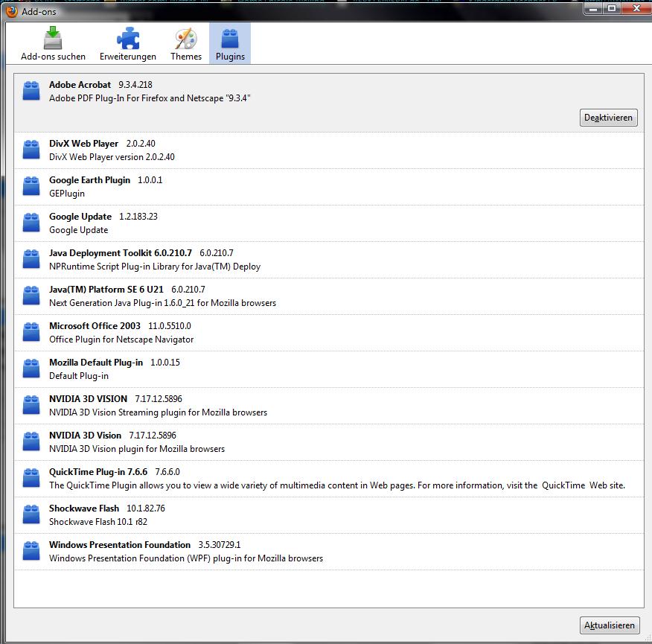Viewport: 652px width, 644px height.
Task: Select the 'NVIDIA 3D VISION' uppercase title
Action: tap(88, 399)
